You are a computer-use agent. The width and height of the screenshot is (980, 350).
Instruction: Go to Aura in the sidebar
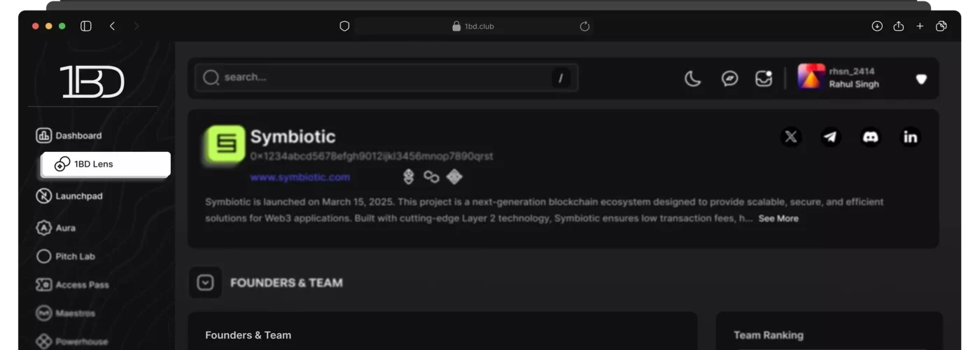pyautogui.click(x=56, y=228)
